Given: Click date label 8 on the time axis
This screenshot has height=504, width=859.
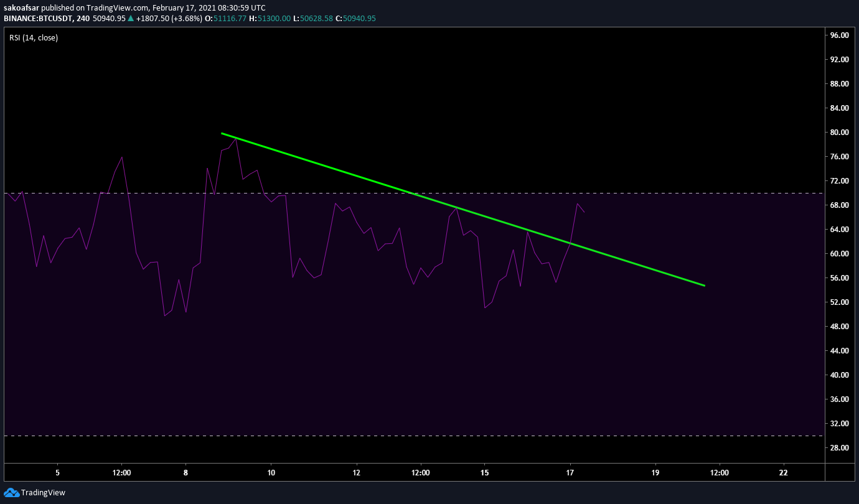Looking at the screenshot, I should tap(185, 472).
